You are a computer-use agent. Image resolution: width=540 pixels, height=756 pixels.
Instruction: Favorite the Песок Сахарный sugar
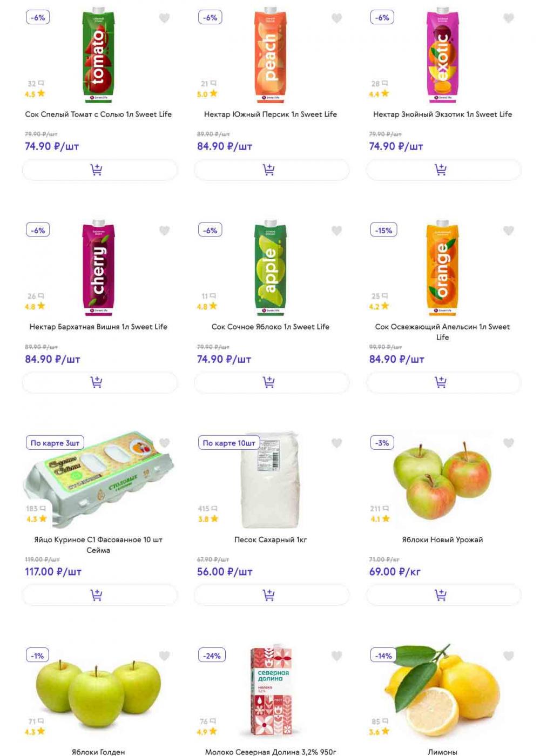337,443
